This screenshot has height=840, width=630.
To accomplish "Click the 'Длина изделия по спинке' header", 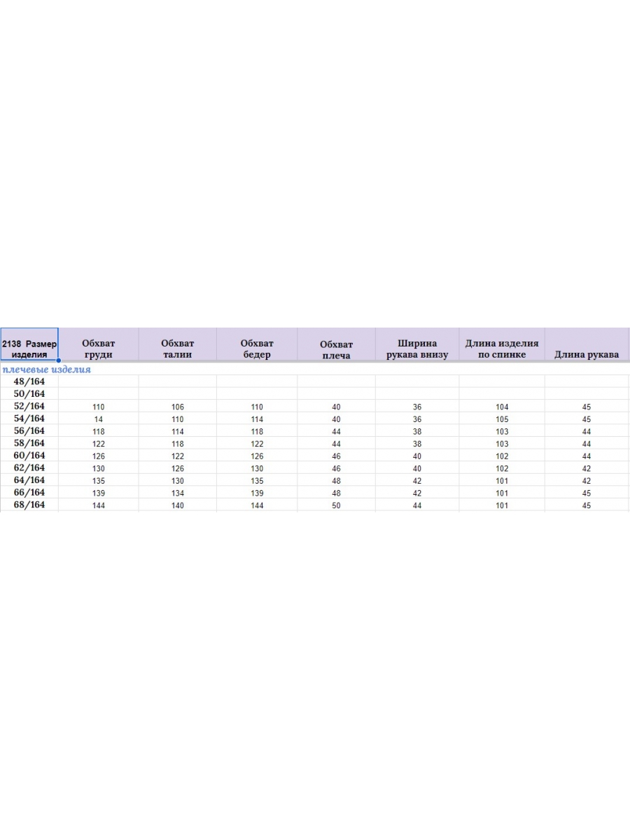I will pos(502,349).
